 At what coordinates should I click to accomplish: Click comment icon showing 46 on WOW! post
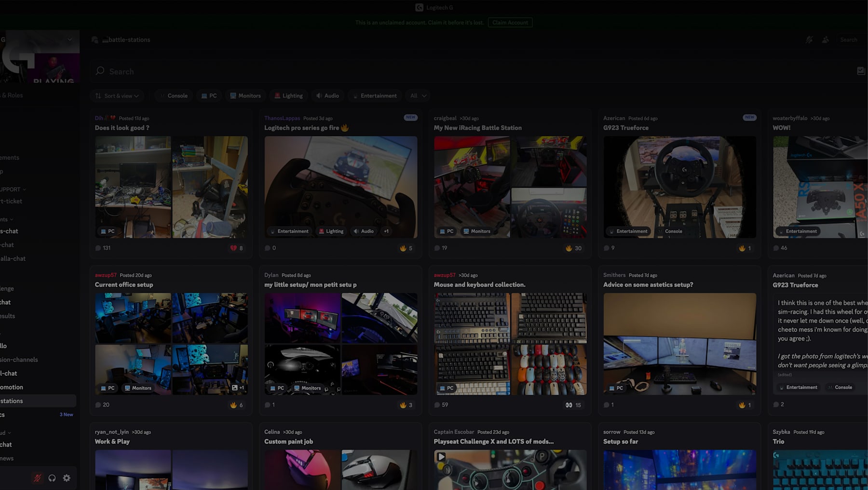coord(776,248)
